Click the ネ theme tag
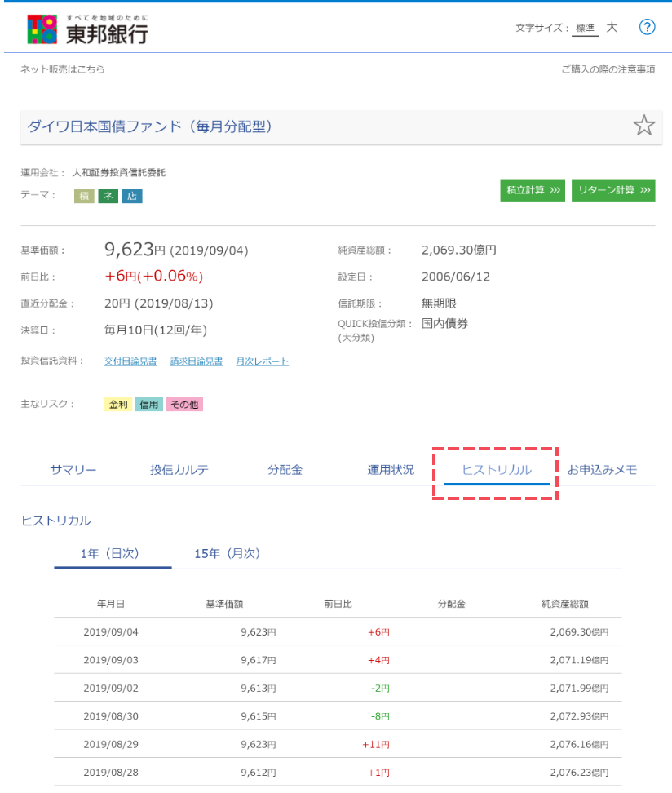Screen dimensions: 672x793 108,196
